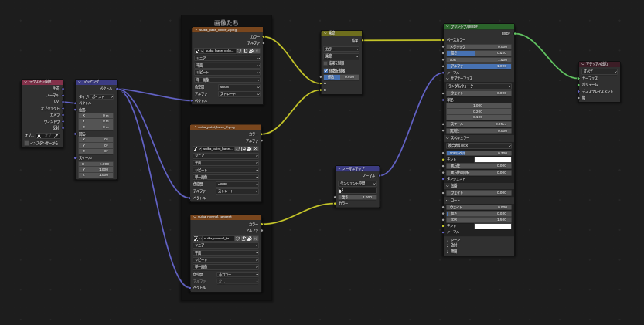Click the specular チント white color swatch
This screenshot has width=644, height=325.
492,159
